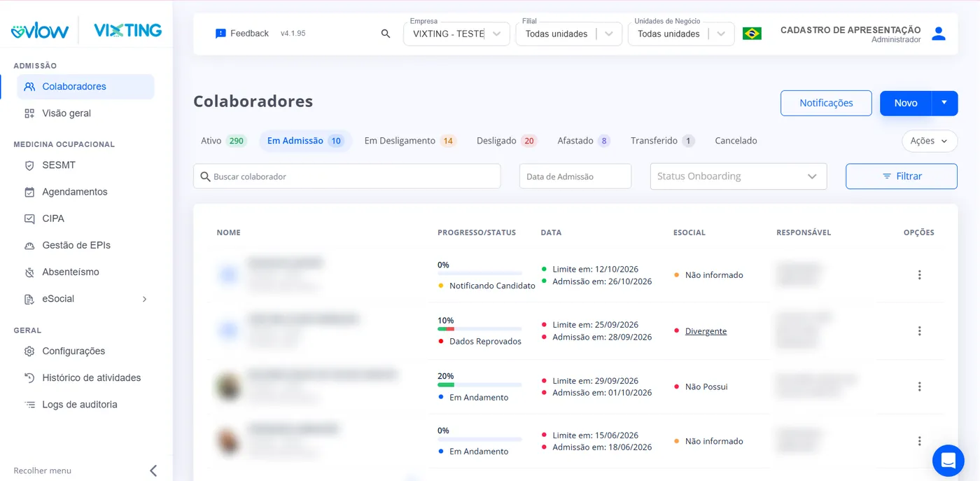Open the Filial Todas unidades dropdown

pyautogui.click(x=568, y=34)
